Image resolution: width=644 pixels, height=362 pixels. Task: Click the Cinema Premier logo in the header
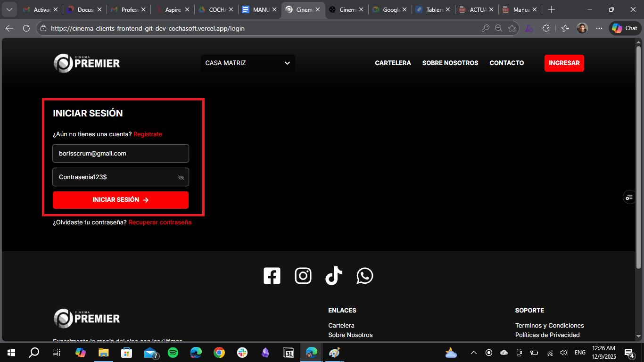point(87,63)
